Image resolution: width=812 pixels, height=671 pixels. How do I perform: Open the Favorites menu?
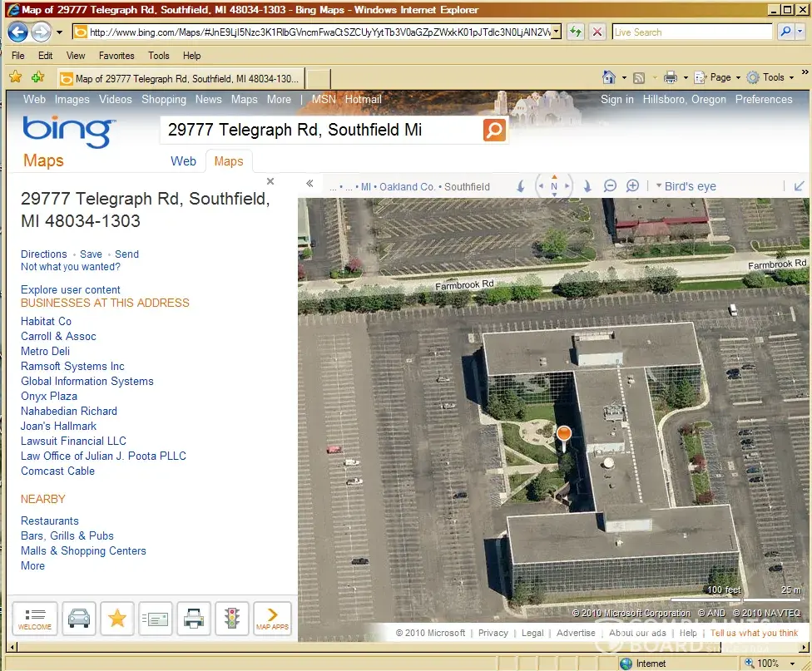coord(116,56)
